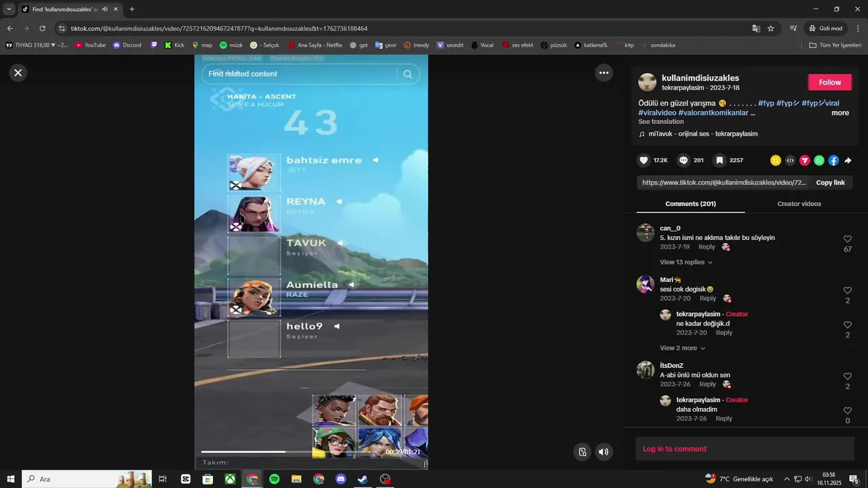Select the Comments (201) tab
This screenshot has width=868, height=488.
(x=690, y=204)
